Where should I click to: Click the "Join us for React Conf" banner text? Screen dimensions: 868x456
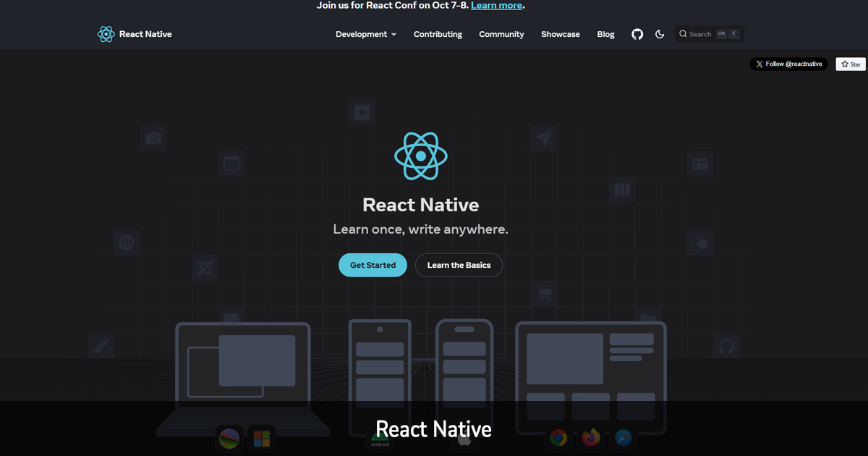coord(392,6)
